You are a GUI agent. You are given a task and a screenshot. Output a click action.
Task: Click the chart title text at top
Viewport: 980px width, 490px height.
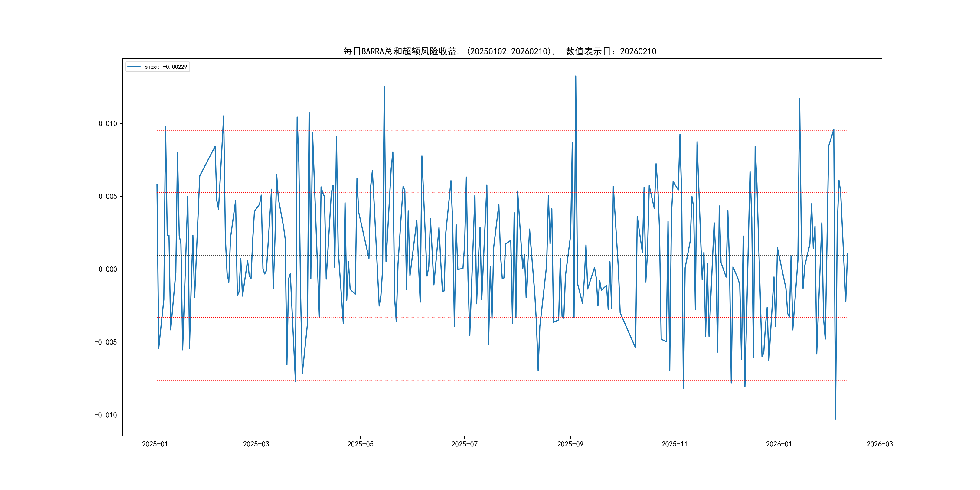point(499,51)
